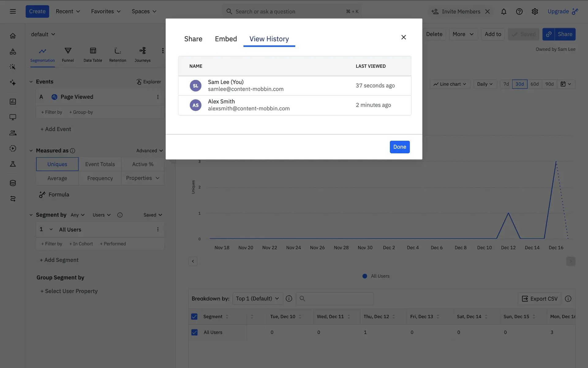588x368 pixels.
Task: Click the All Users legend color dot
Action: click(365, 276)
